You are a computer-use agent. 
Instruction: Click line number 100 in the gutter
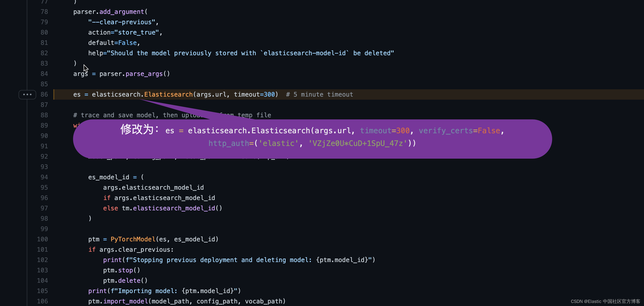click(43, 239)
